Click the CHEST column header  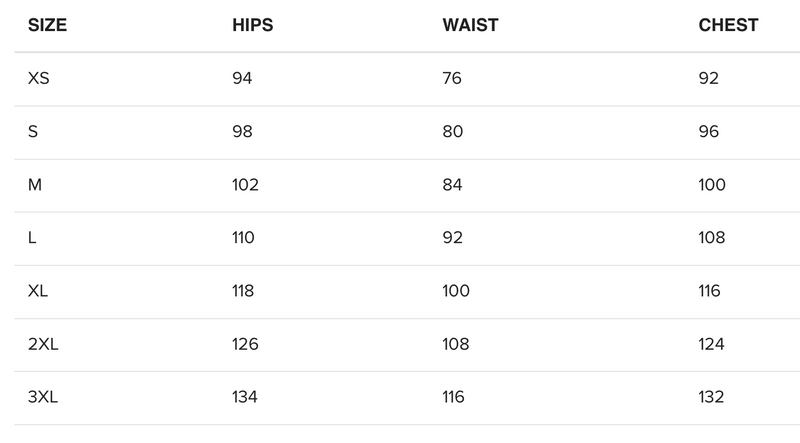728,26
